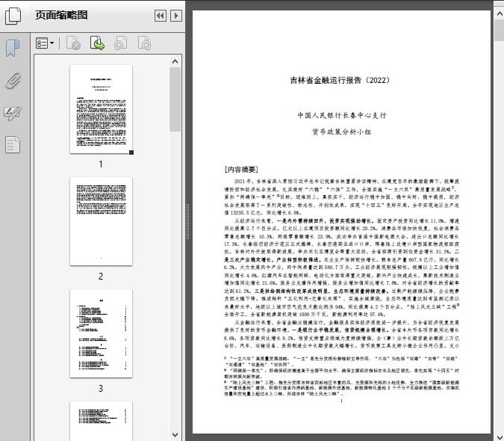Select page 3 thumbnail
Viewport: 504px width, 441px height.
(101, 333)
